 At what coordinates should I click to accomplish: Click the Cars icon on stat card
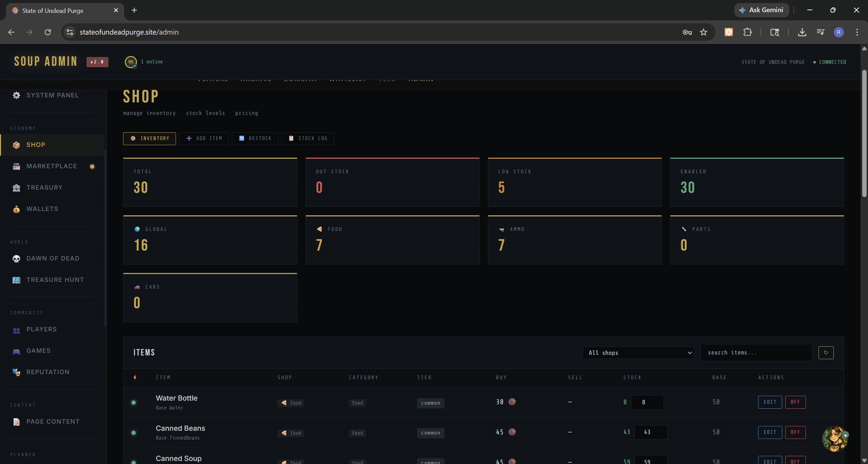click(137, 287)
